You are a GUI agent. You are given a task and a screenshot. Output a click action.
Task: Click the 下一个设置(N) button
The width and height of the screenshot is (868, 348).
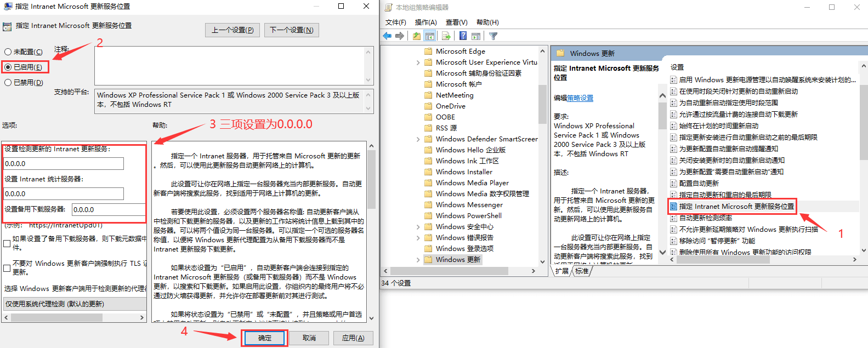[292, 30]
